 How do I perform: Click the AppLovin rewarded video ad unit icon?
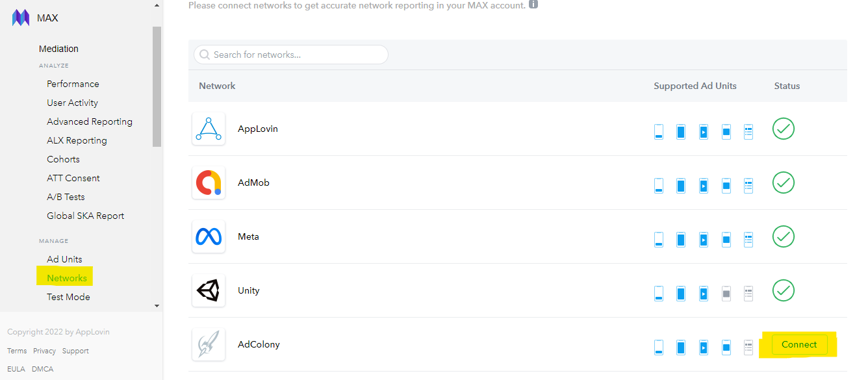click(703, 132)
